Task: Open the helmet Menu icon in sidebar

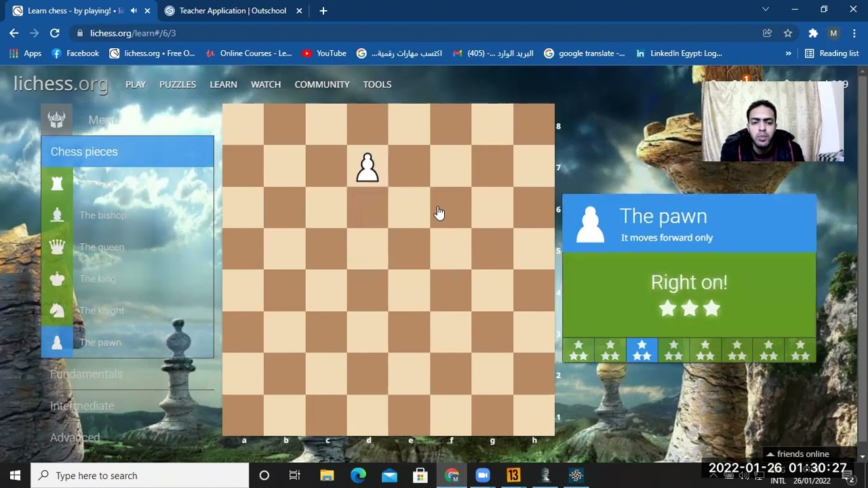Action: pos(56,120)
